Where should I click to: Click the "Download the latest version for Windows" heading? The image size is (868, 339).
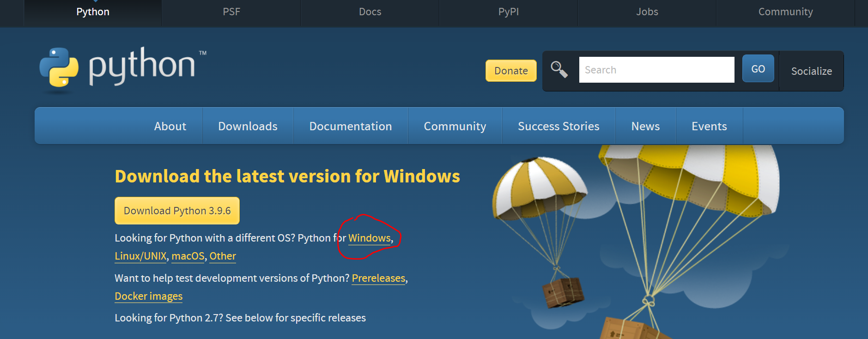coord(287,176)
